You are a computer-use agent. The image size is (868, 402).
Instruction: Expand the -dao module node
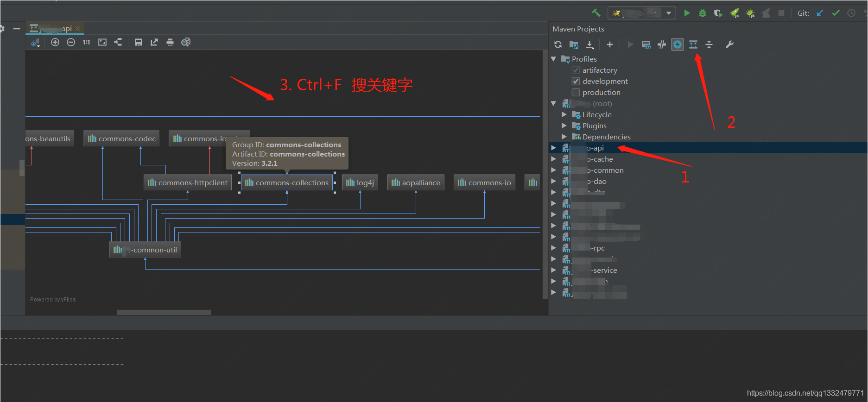tap(553, 181)
